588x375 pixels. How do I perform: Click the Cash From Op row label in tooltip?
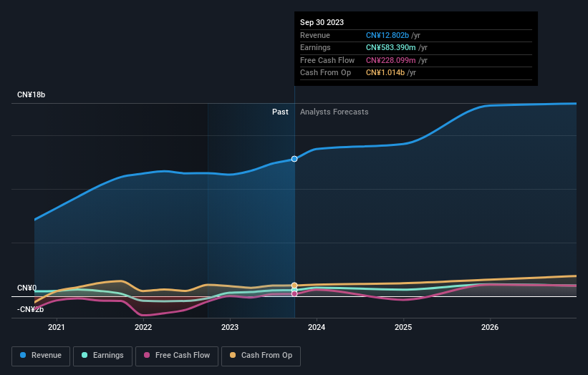pos(325,73)
